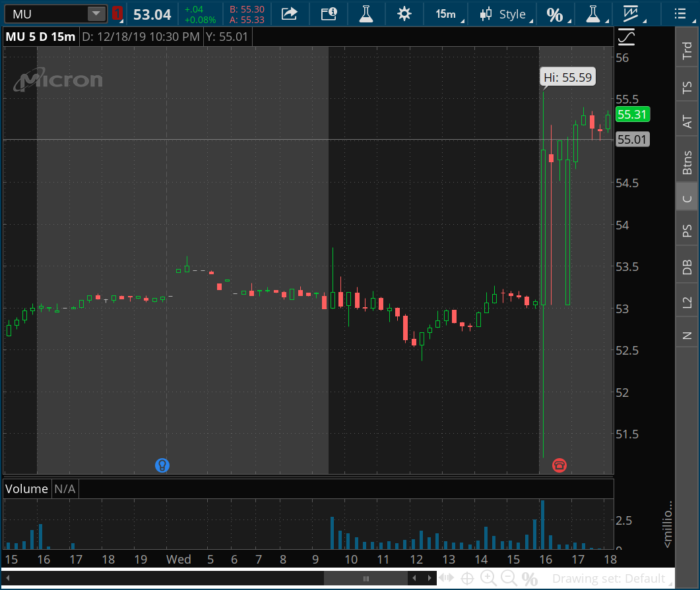
Task: Click the Y: 55.01 cursor readout
Action: tap(227, 36)
